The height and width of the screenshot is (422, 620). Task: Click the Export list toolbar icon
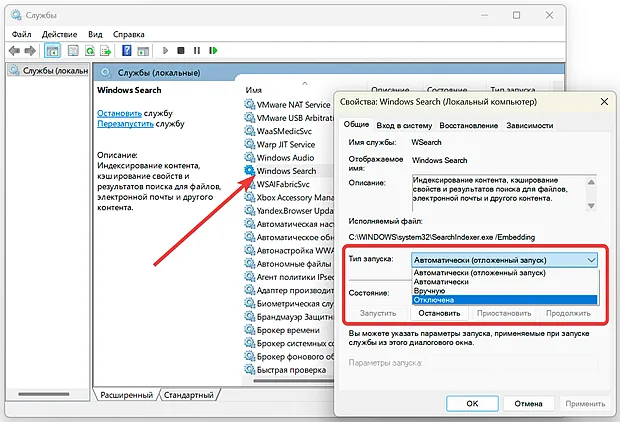tap(106, 51)
